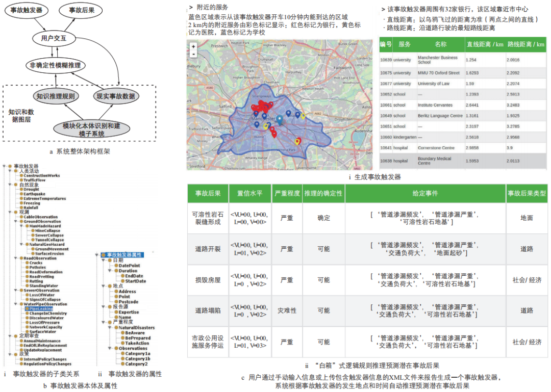
Task: Select the TakeAction property
Action: [x=137, y=343]
